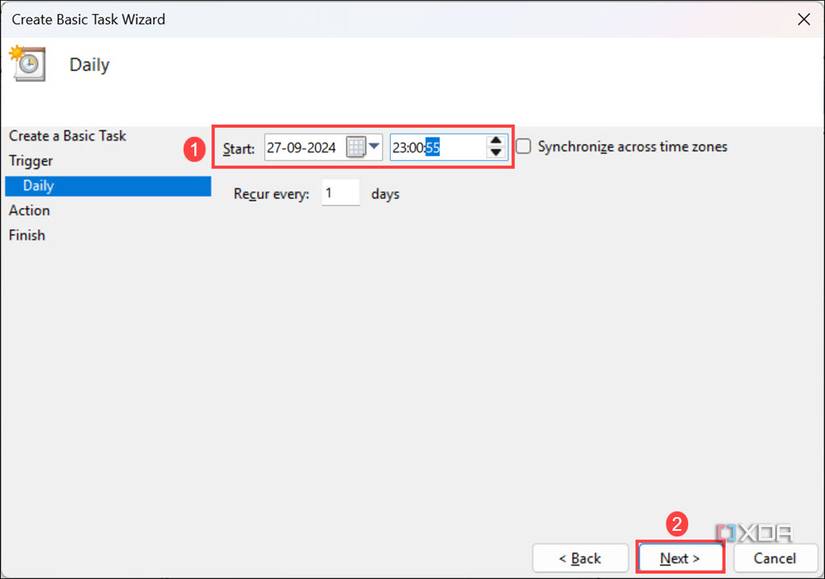Select the Trigger step in the sidebar
Screen dimensions: 825x579
pos(37,160)
